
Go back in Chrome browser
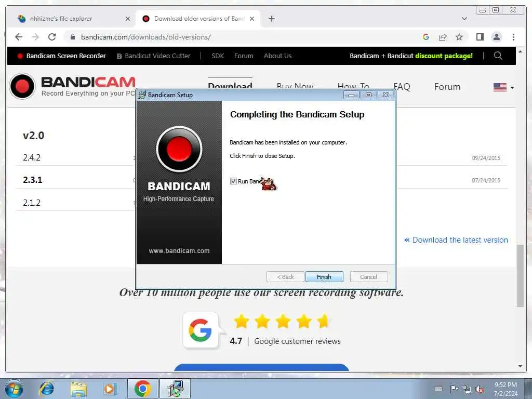click(x=19, y=37)
